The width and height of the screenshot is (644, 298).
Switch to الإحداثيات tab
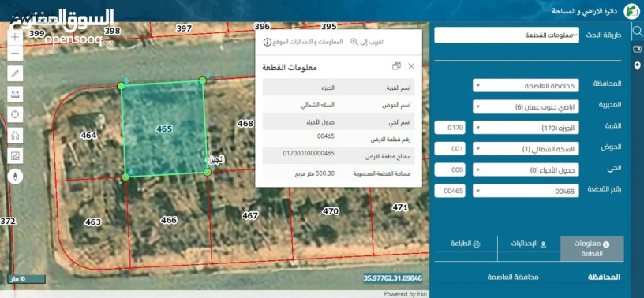tap(529, 244)
